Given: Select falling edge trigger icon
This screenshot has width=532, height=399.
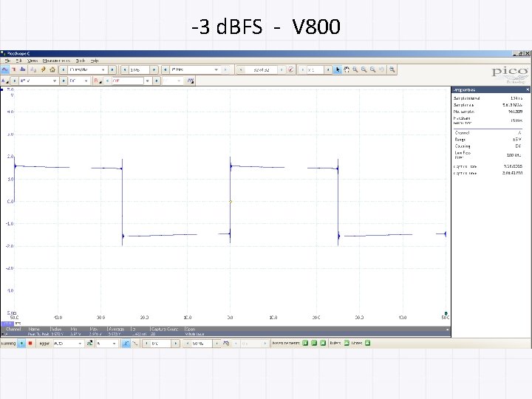Looking at the screenshot, I should pyautogui.click(x=134, y=344).
